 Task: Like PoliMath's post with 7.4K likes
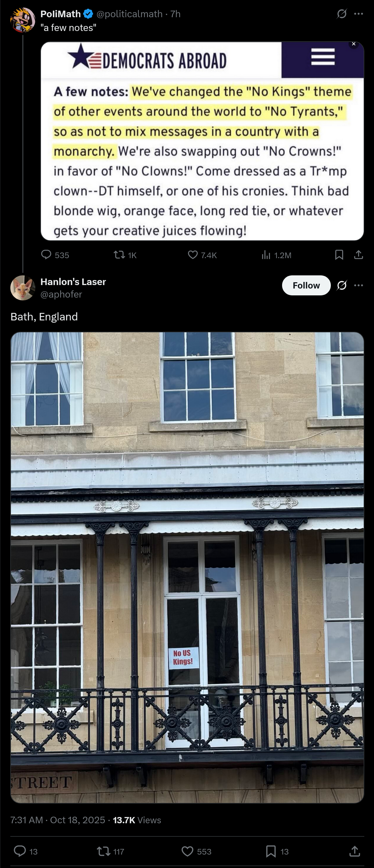202,255
